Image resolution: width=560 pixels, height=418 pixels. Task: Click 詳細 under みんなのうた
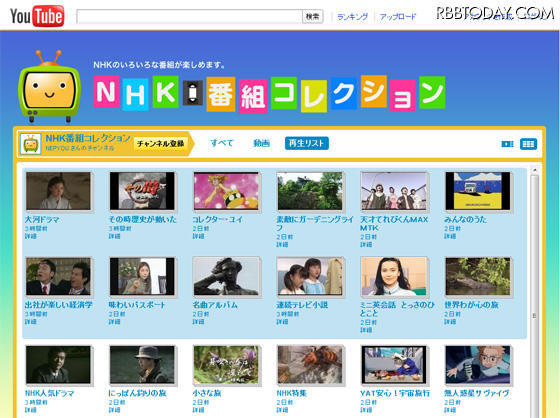[450, 236]
